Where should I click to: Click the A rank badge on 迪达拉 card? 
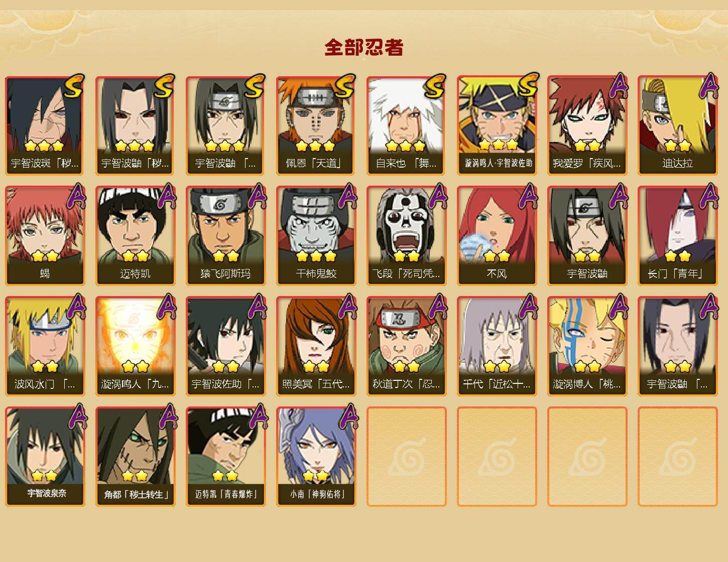[708, 86]
